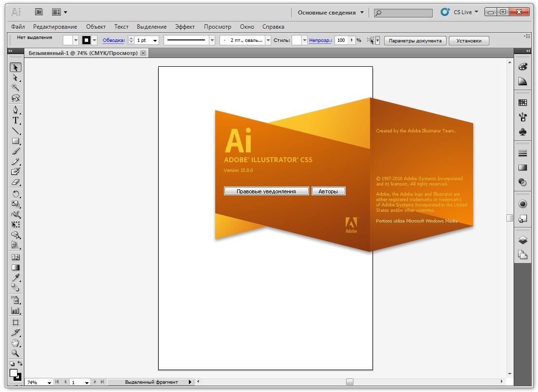Open the stroke weight 1 pt dropdown

155,40
